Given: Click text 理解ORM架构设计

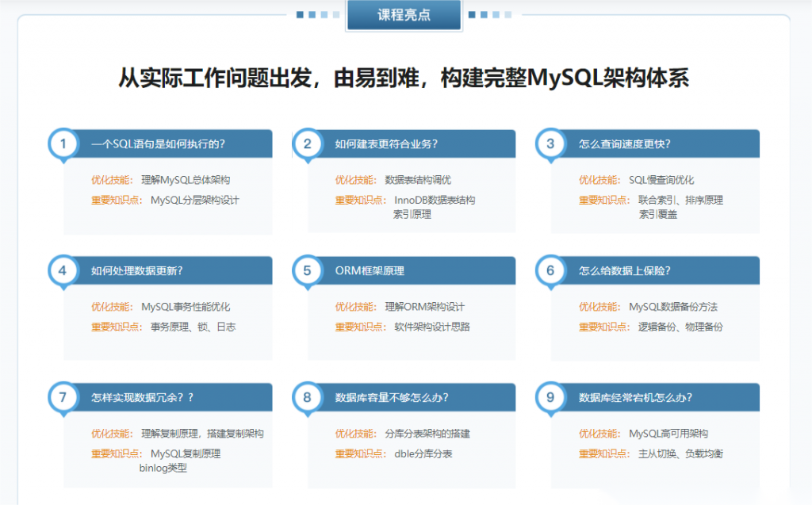Looking at the screenshot, I should [425, 307].
